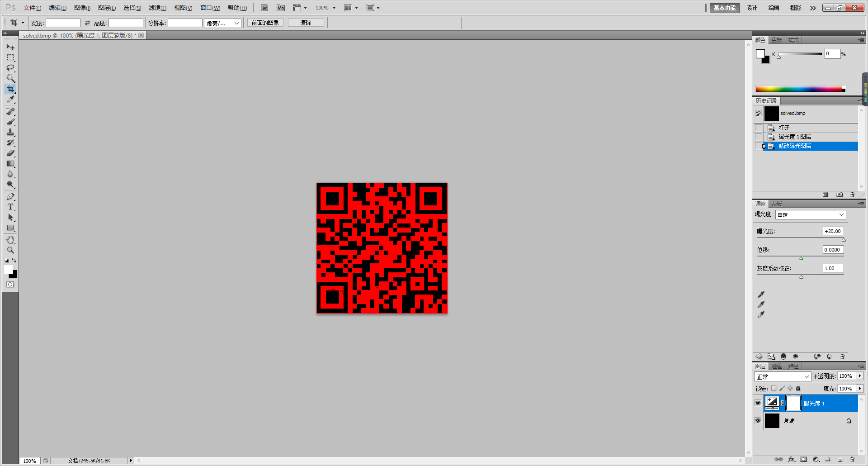
Task: Select the Path Selection tool
Action: point(10,217)
